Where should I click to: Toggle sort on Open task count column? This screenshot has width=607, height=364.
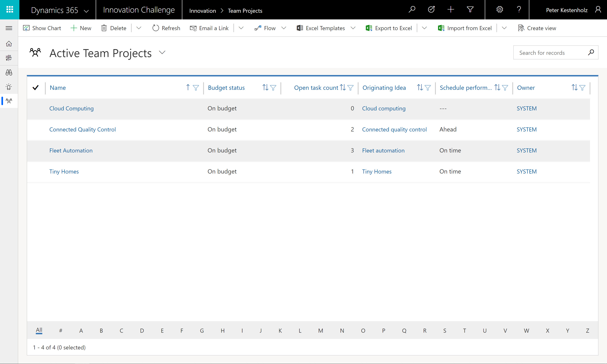pyautogui.click(x=343, y=88)
